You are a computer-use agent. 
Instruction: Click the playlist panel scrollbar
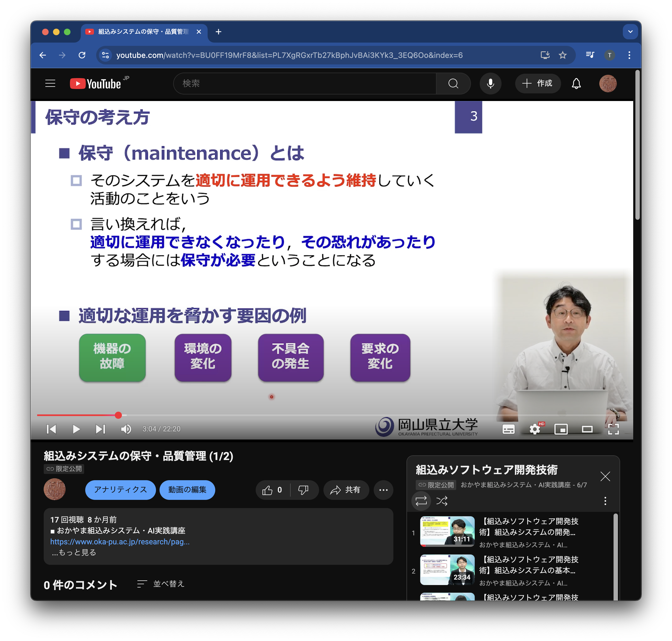point(615,556)
